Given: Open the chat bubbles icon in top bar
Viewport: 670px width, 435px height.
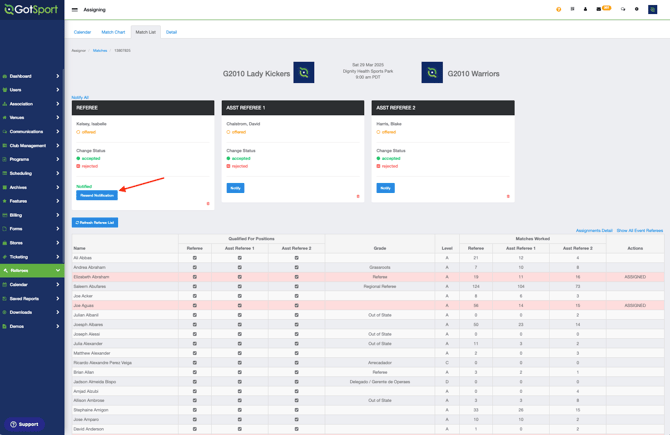Looking at the screenshot, I should [x=623, y=9].
